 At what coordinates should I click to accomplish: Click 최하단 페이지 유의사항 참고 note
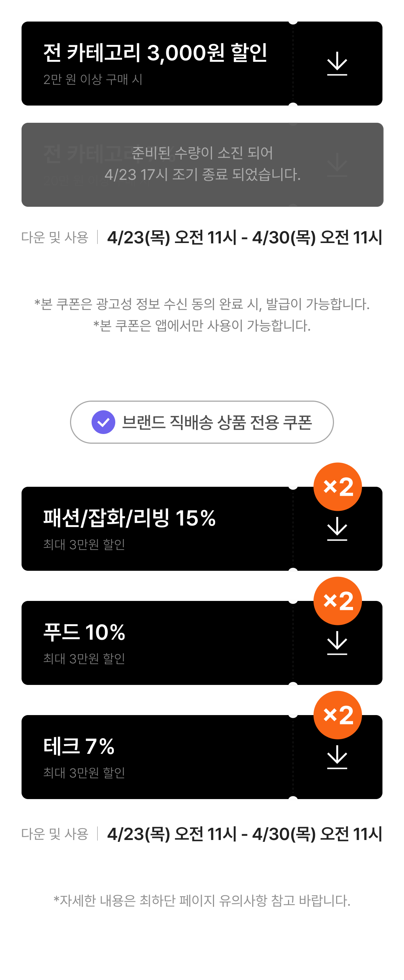(x=202, y=901)
